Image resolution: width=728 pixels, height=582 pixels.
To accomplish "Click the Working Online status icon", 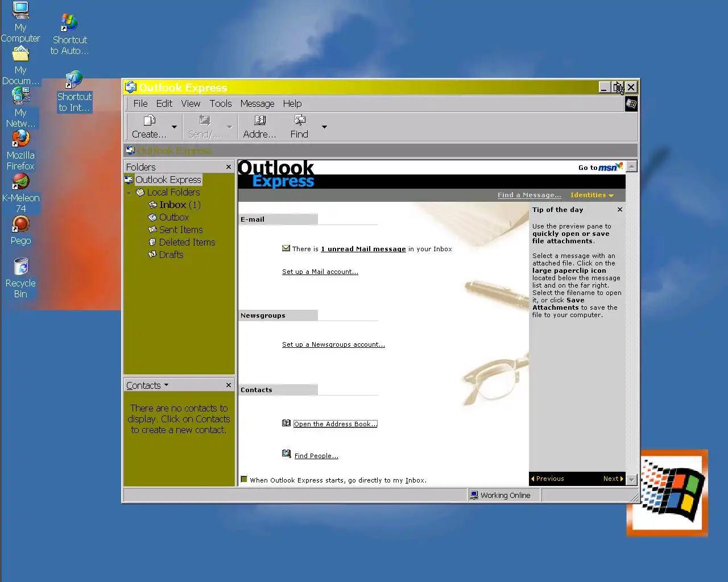I will coord(474,495).
